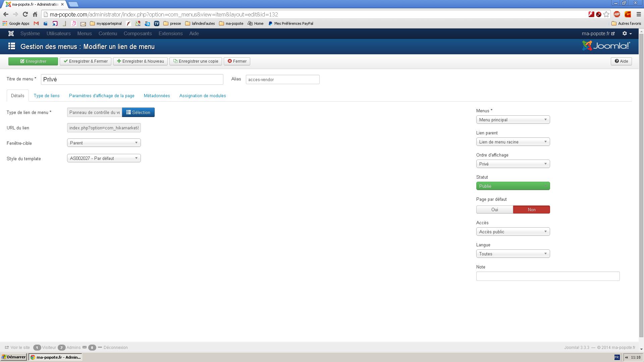The image size is (644, 362).
Task: Open the Statut Publié dropdown
Action: point(513,186)
